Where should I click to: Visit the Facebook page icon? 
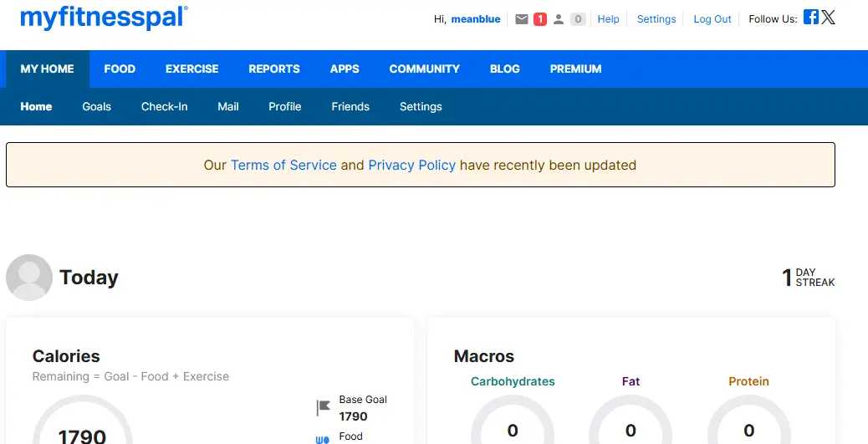(811, 18)
